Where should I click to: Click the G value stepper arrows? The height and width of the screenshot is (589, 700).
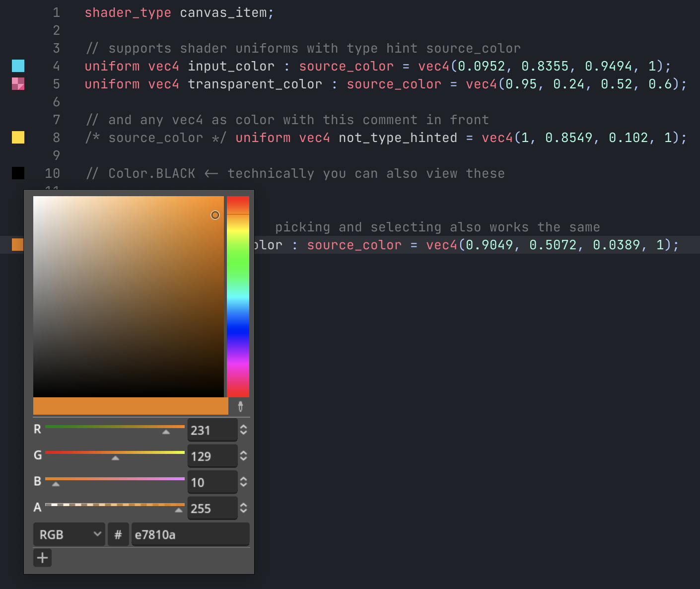243,455
